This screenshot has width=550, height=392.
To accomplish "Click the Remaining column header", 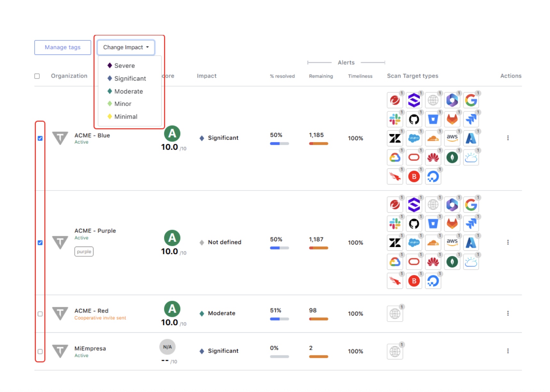I will 321,76.
